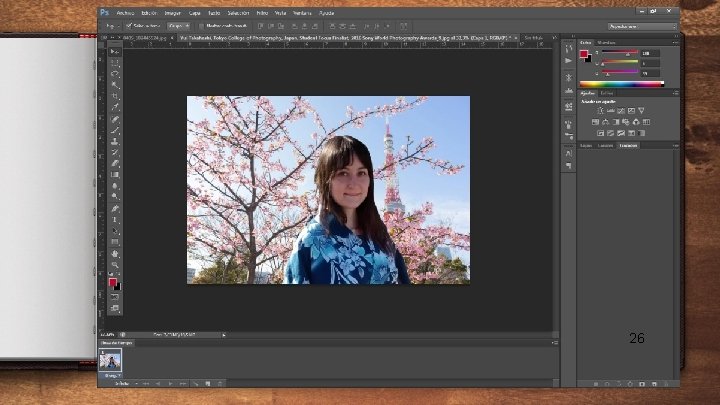Select the Rectangle shape tool
The width and height of the screenshot is (720, 405).
[114, 242]
